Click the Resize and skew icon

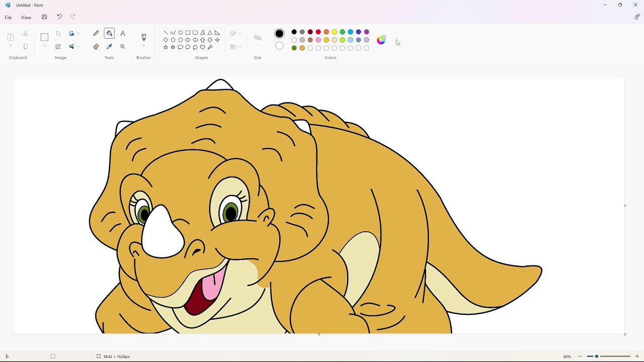58,46
